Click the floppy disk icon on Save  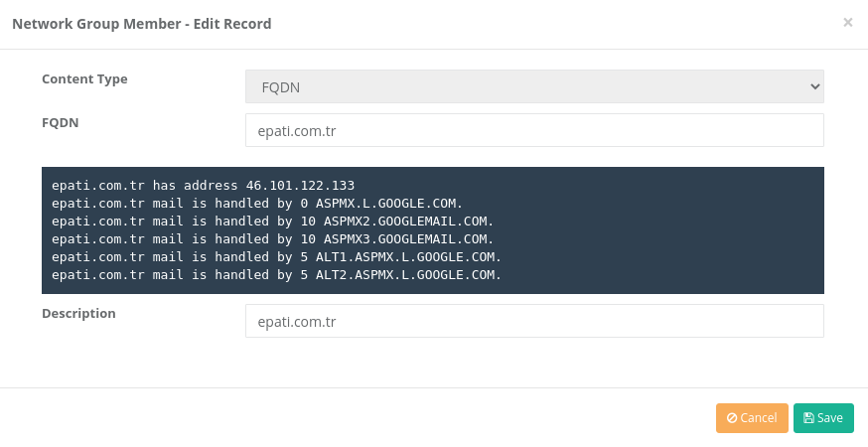pos(808,418)
